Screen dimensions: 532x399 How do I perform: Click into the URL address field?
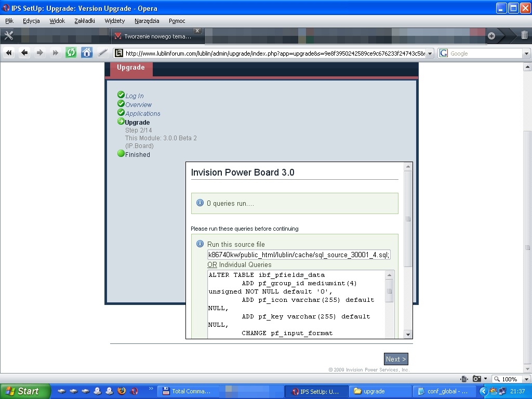[275, 54]
